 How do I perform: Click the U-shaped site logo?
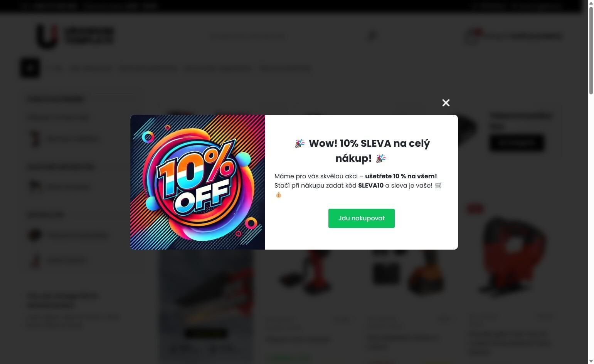[47, 36]
